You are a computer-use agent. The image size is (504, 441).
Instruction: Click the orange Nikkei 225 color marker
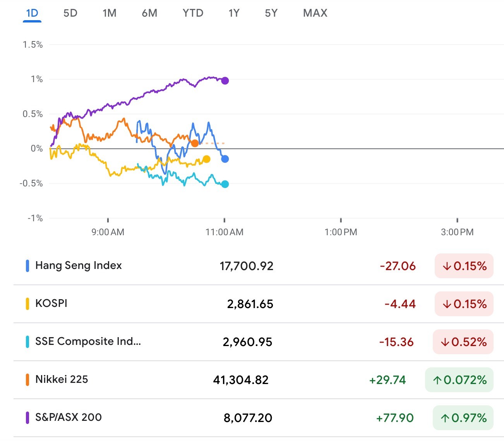click(27, 380)
